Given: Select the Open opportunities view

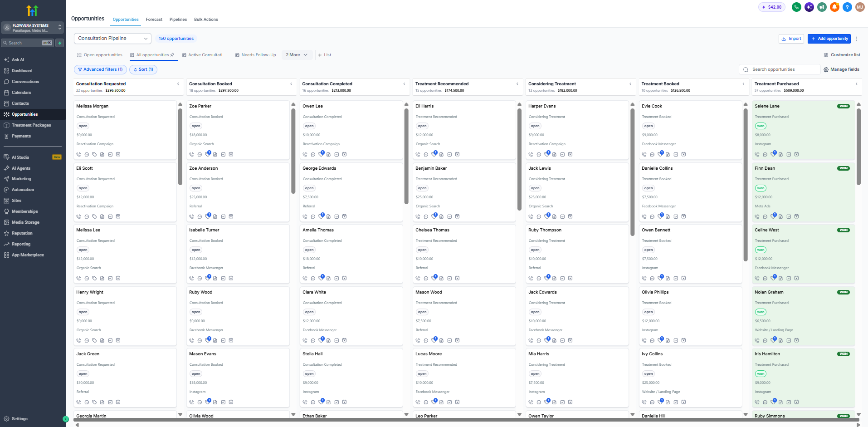Looking at the screenshot, I should pos(100,55).
